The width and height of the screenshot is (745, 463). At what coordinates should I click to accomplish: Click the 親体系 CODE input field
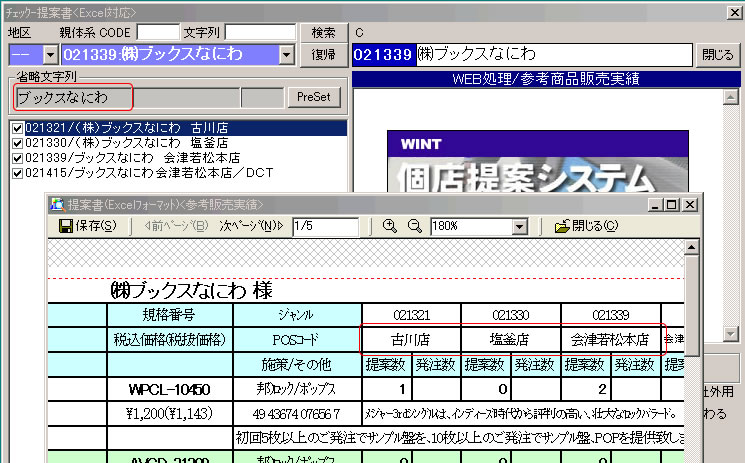click(158, 32)
